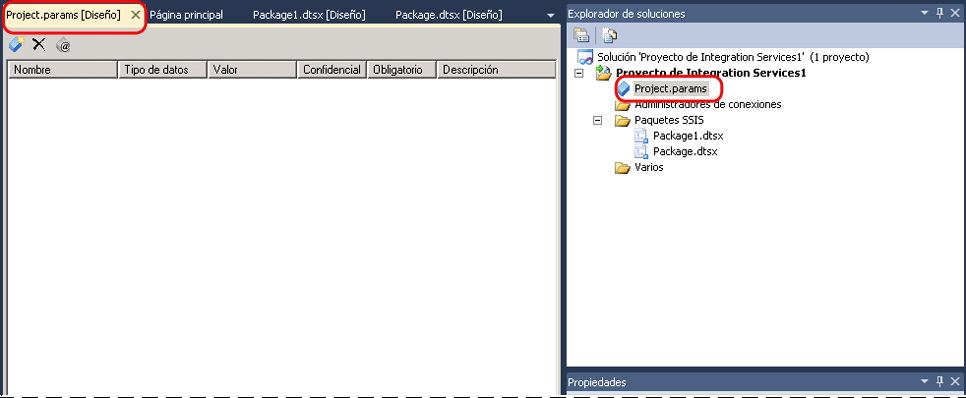Click the Show All Files icon in Solution Explorer
966x398 pixels.
(x=609, y=36)
